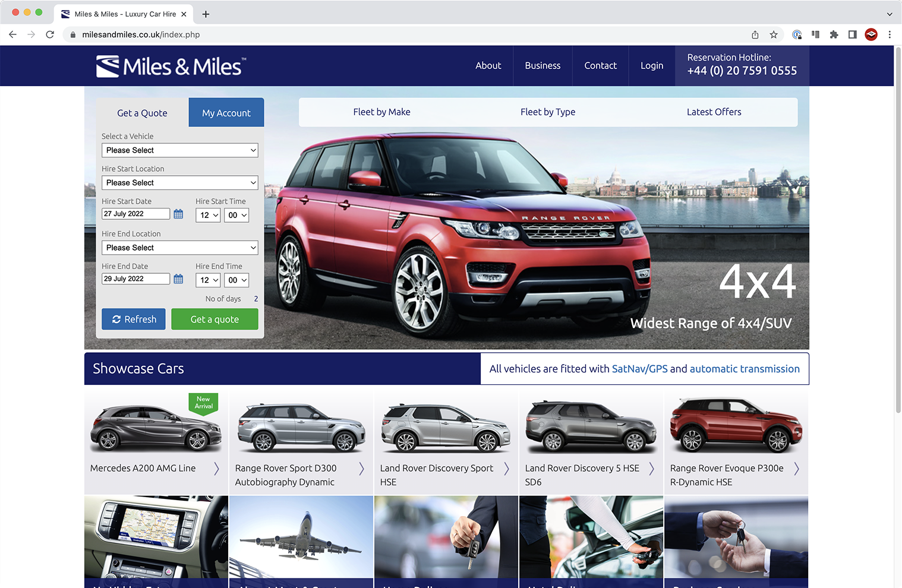Open the Hire End Location dropdown
Screen dimensions: 902x588
(180, 248)
